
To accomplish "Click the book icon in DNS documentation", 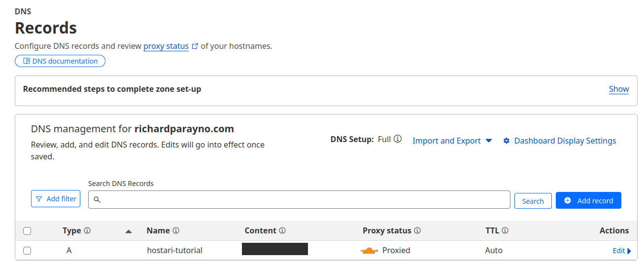I will coord(27,61).
